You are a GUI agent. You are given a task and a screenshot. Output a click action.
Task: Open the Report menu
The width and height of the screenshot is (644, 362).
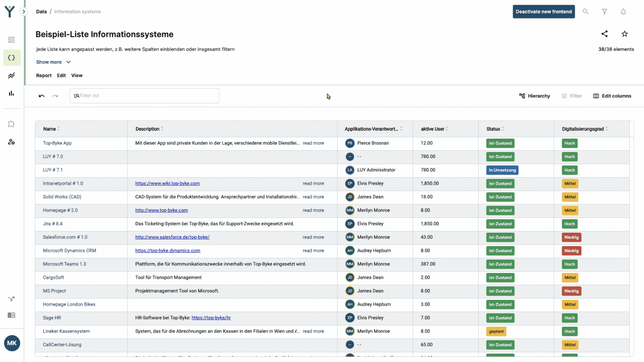[x=44, y=76]
